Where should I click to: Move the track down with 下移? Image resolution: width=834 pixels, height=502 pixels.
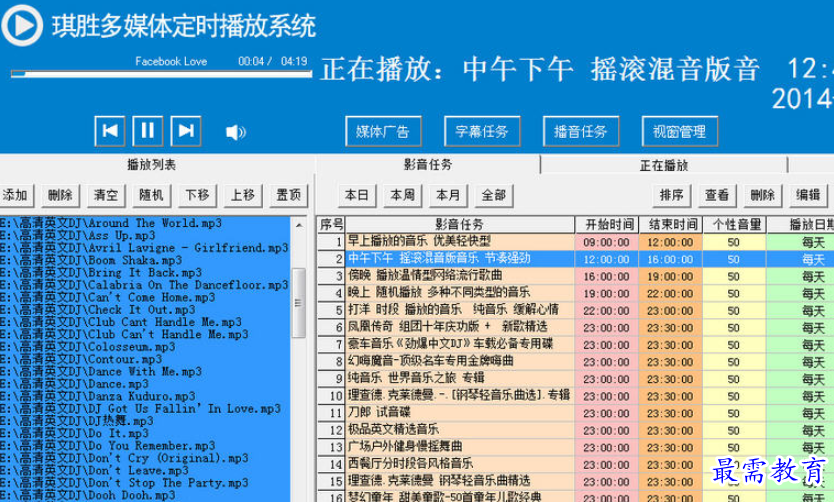(x=197, y=195)
